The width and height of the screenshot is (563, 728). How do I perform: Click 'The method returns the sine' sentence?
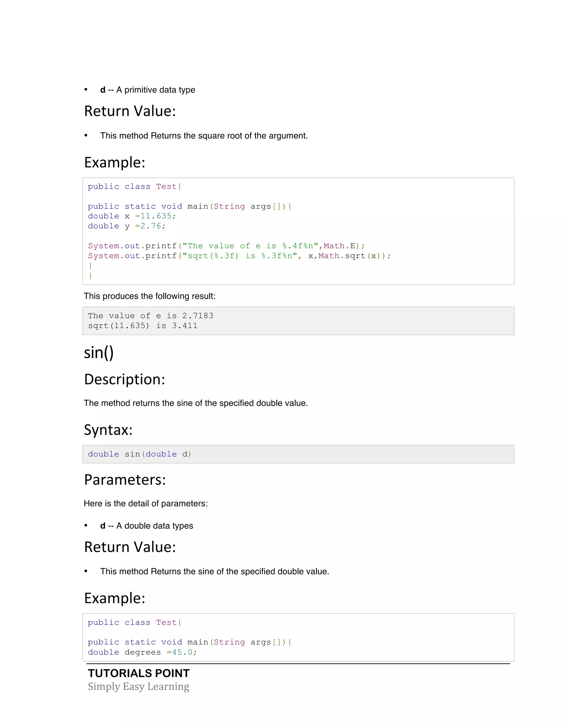[x=196, y=403]
